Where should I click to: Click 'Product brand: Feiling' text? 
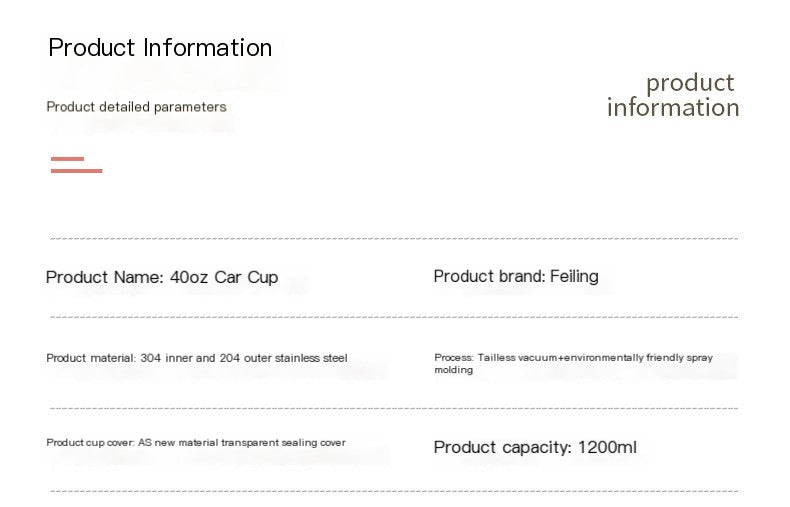[x=516, y=276]
